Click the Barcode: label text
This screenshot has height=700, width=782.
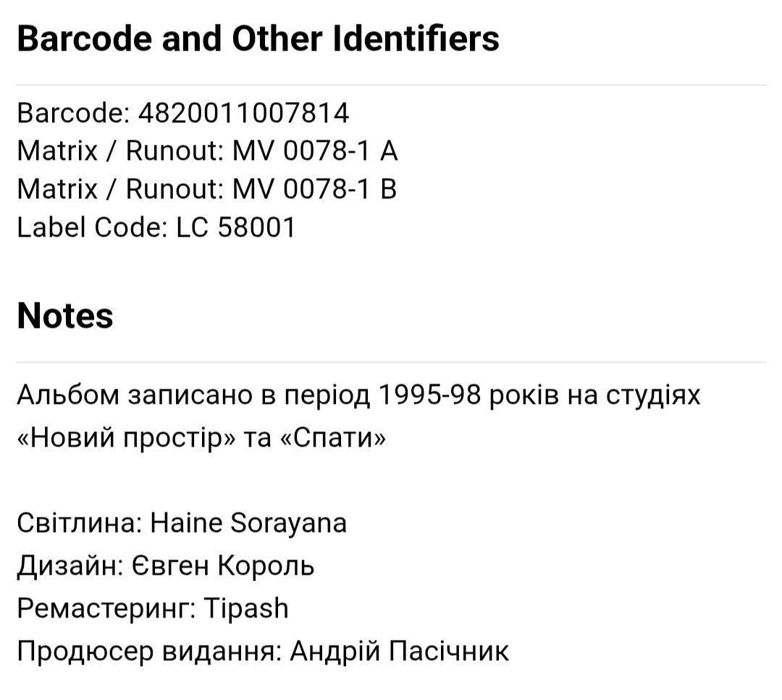click(x=74, y=113)
